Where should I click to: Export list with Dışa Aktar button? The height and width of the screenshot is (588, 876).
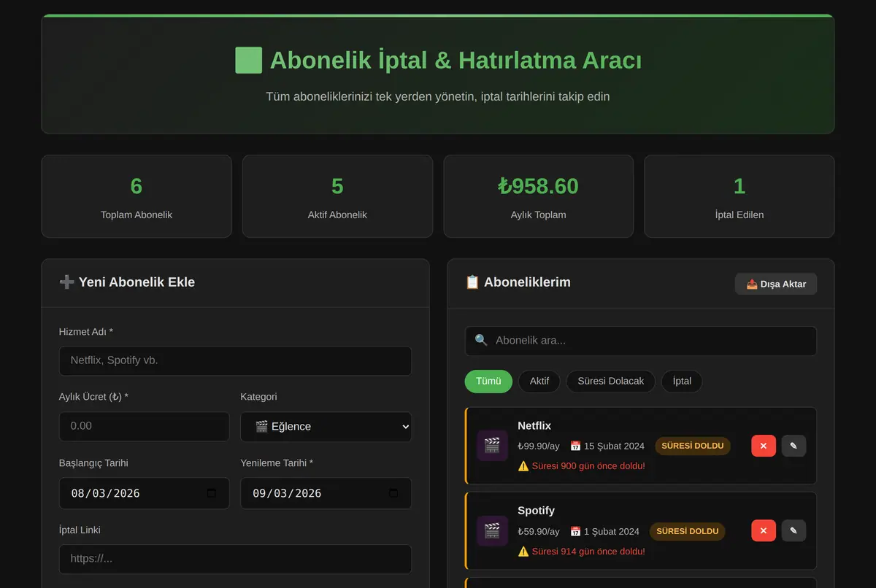coord(776,284)
